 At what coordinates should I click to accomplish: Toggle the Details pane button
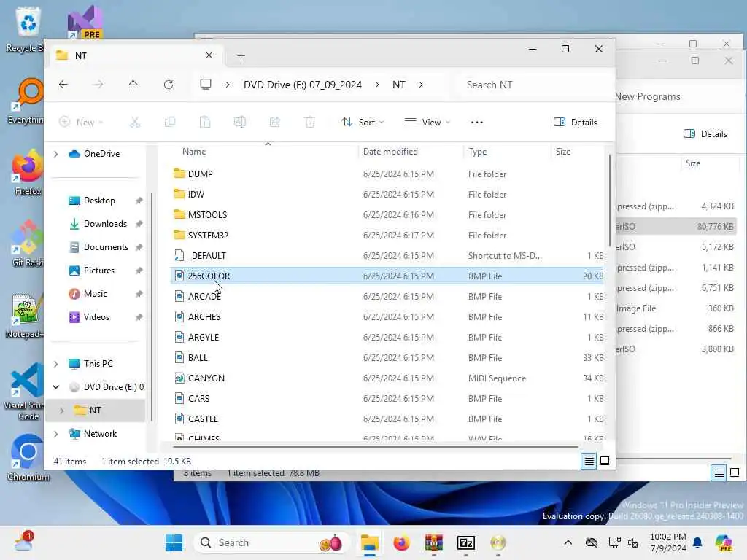(x=576, y=122)
